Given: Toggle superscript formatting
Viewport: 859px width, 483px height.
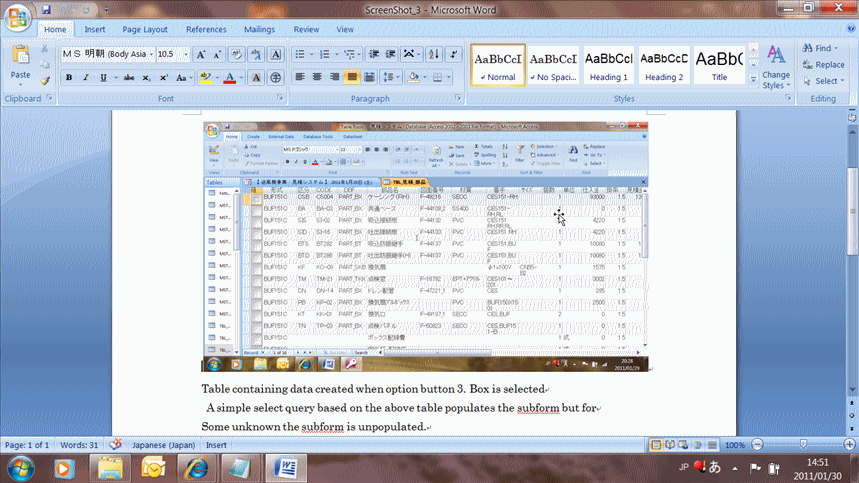Looking at the screenshot, I should 163,78.
